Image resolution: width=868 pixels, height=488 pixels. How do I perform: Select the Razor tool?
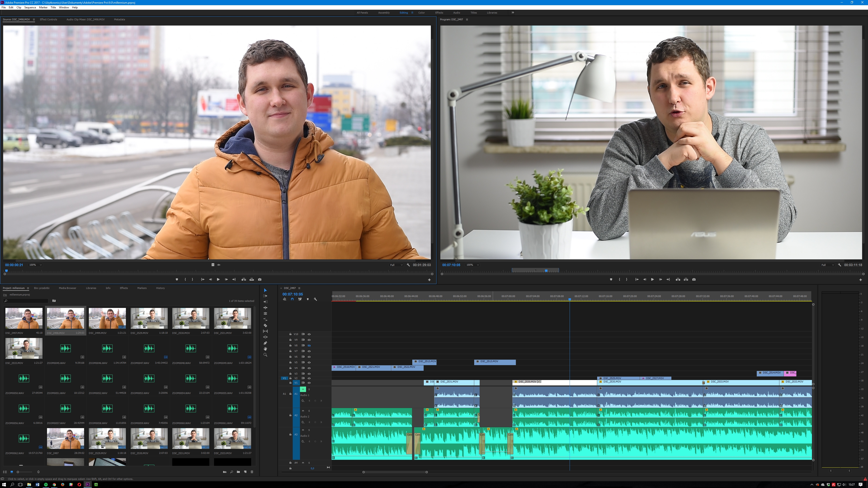pyautogui.click(x=265, y=325)
